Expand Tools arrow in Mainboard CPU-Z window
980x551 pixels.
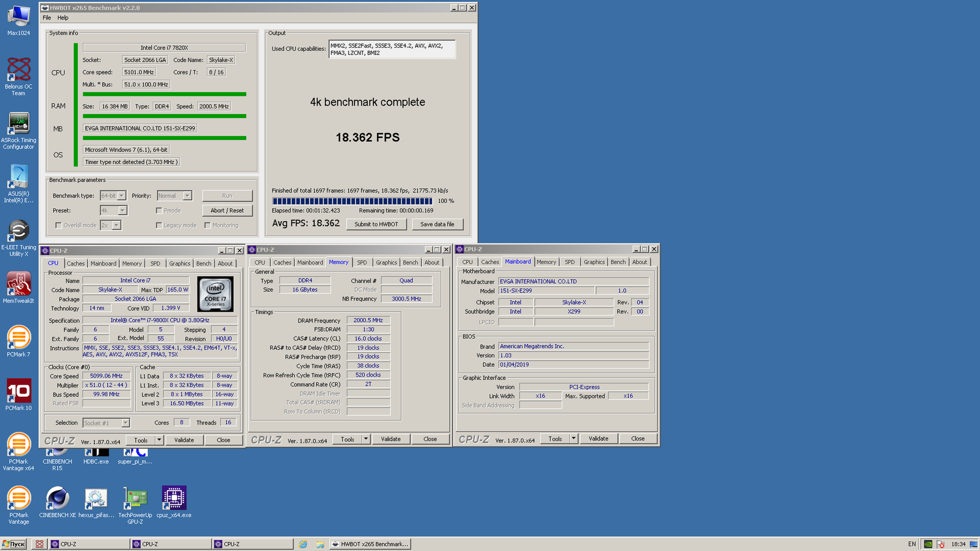(x=574, y=439)
